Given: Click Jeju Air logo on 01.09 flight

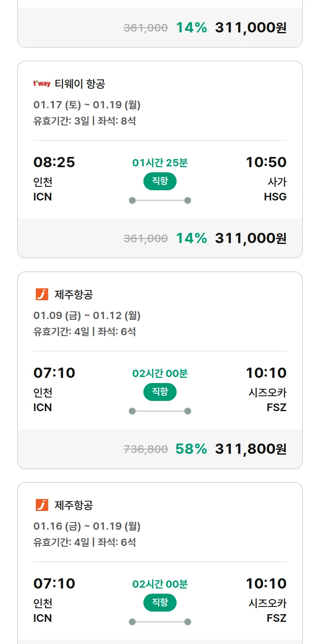Looking at the screenshot, I should pyautogui.click(x=42, y=294).
